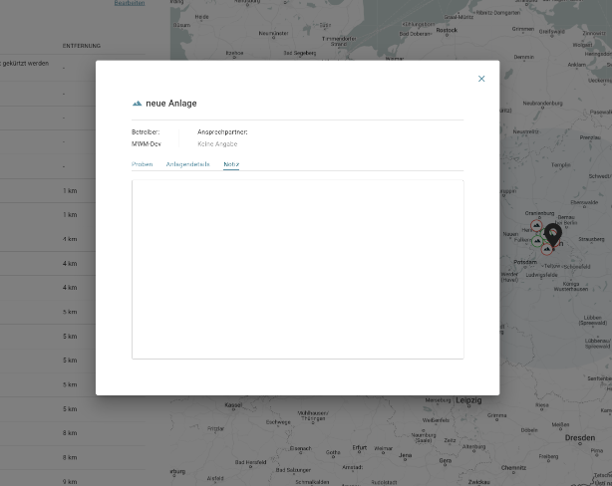The height and width of the screenshot is (486, 612).
Task: Click the ENTFERNUNG column header
Action: coord(82,46)
